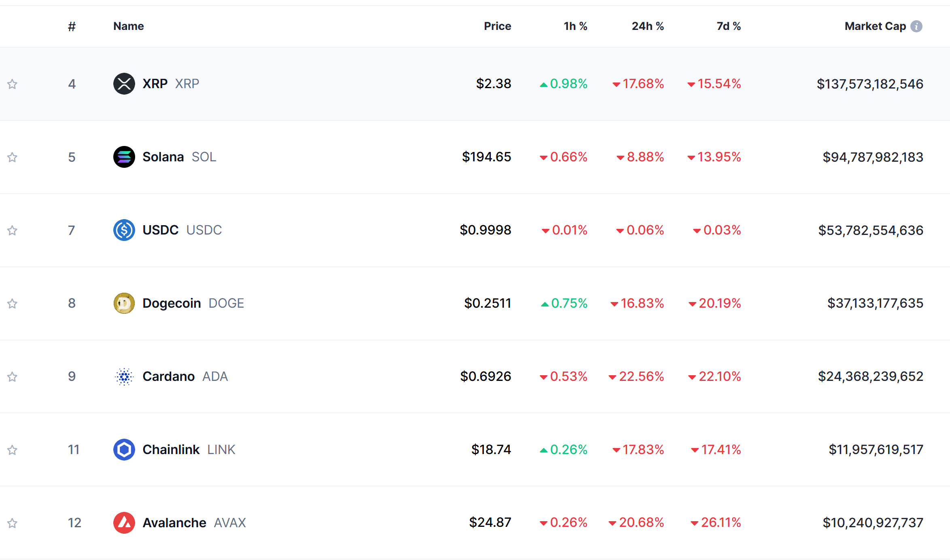Sort by the 7d % column header
This screenshot has height=560, width=950.
[728, 26]
